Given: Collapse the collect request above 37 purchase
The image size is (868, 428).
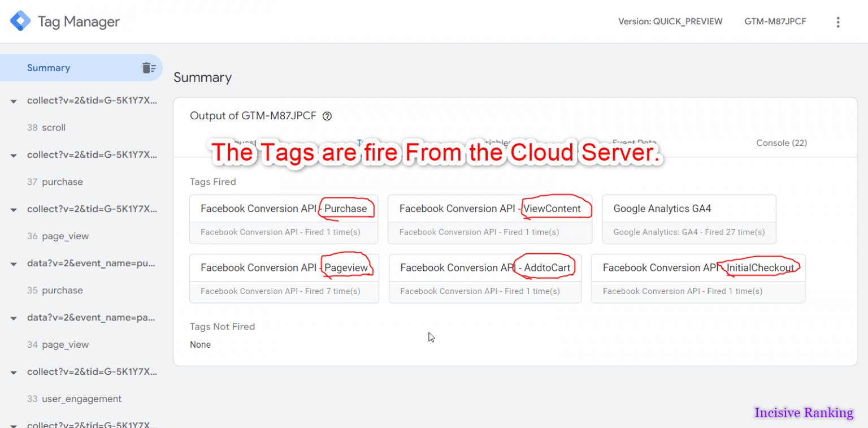Looking at the screenshot, I should 14,155.
